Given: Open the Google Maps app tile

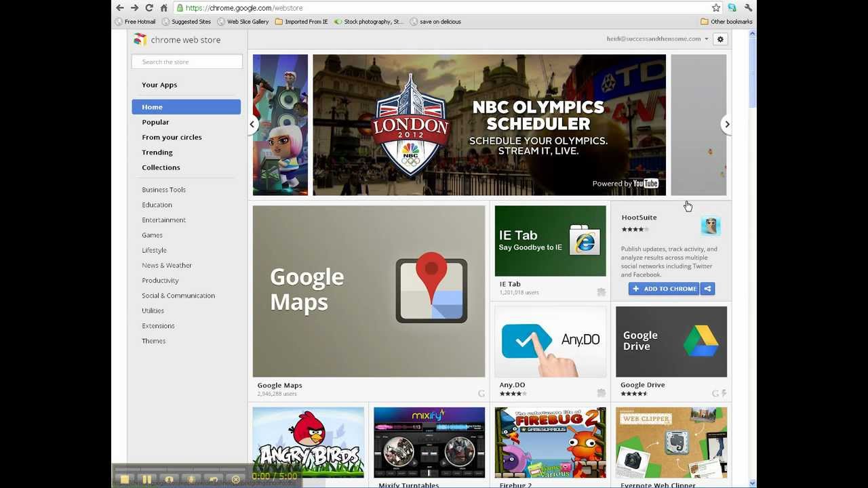Looking at the screenshot, I should [369, 291].
